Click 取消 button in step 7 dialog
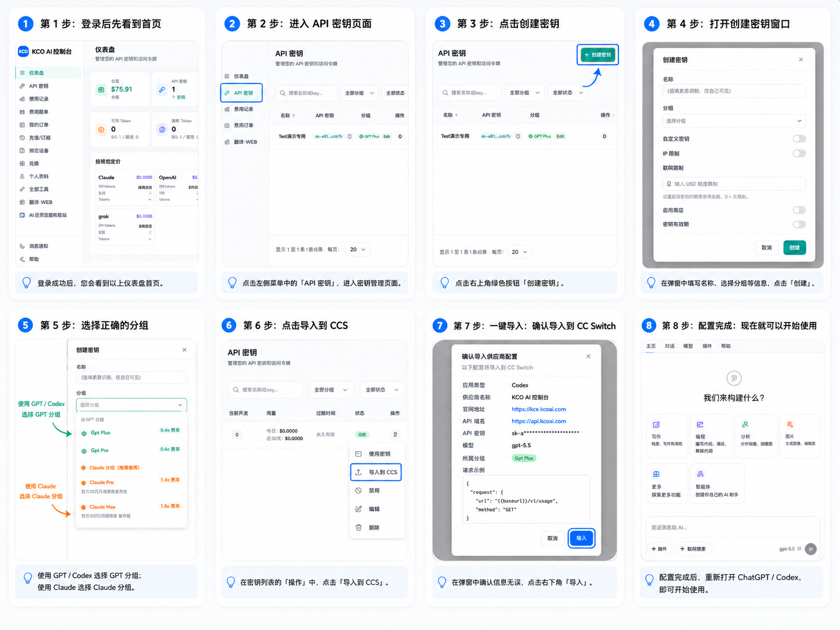The width and height of the screenshot is (840, 630). 552,538
